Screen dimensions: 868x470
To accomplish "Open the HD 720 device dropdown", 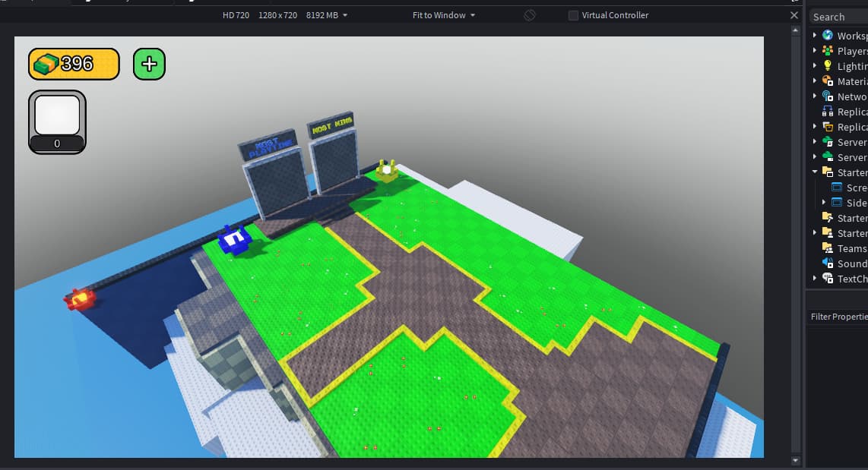I will click(285, 15).
